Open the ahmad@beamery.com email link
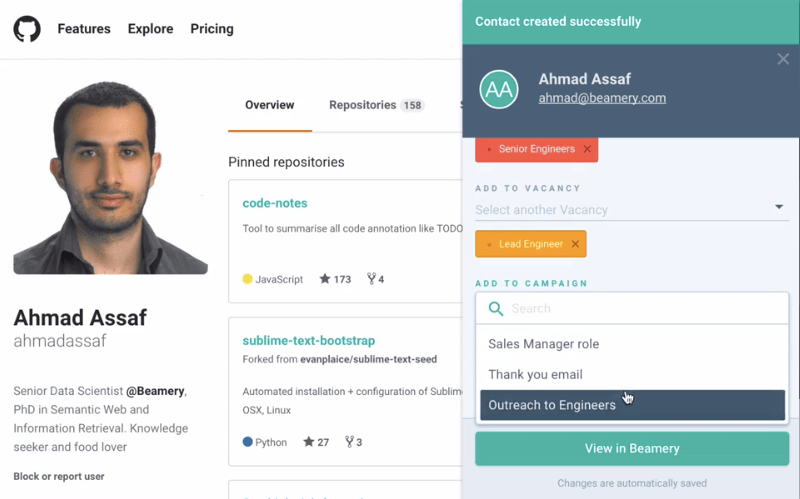This screenshot has width=800, height=499. [602, 98]
